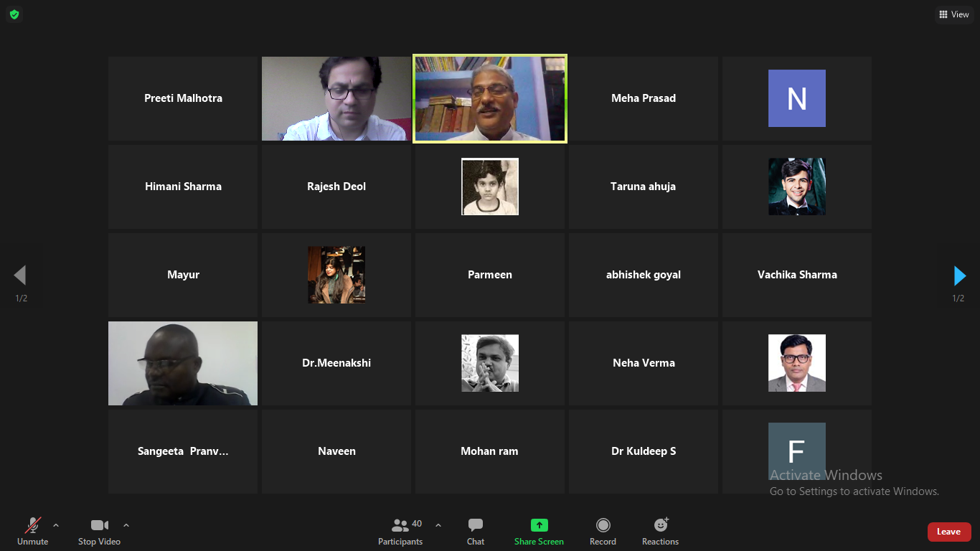The height and width of the screenshot is (551, 980).
Task: Go to next page of participants
Action: coord(959,275)
